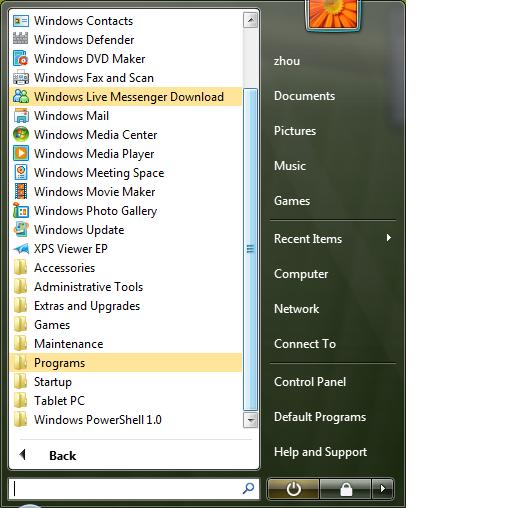The image size is (512, 508).
Task: Click the Extras and Upgrades folder icon
Action: coord(21,305)
